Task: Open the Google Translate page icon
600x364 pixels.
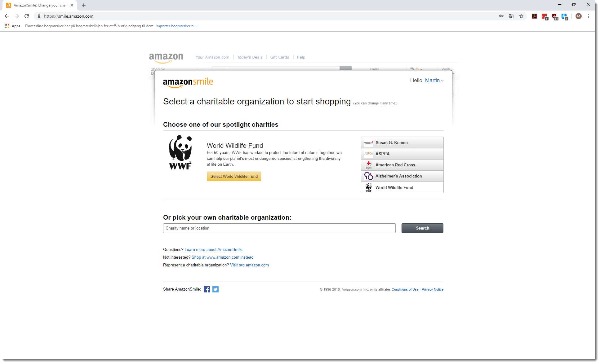Action: click(511, 16)
